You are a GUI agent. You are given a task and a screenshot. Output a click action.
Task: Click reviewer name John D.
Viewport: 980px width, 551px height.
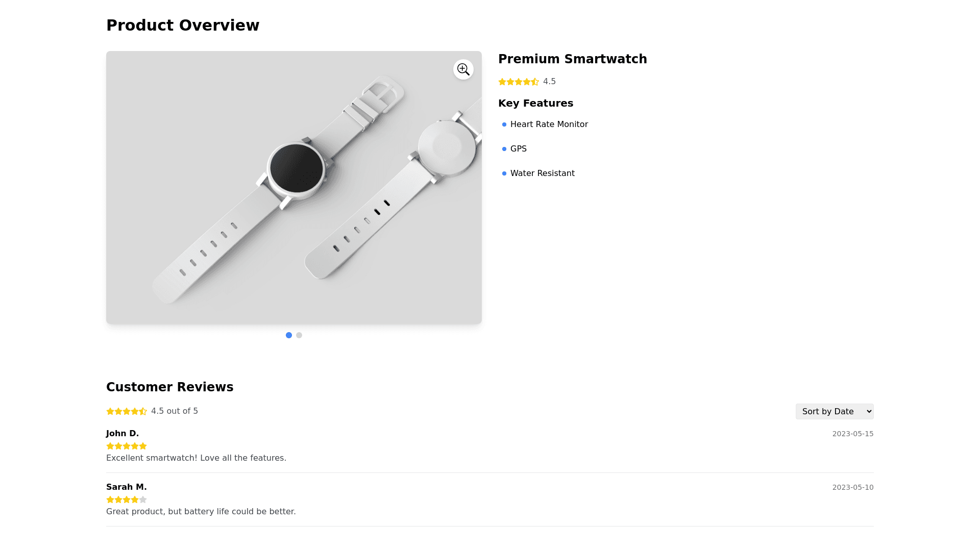click(122, 433)
